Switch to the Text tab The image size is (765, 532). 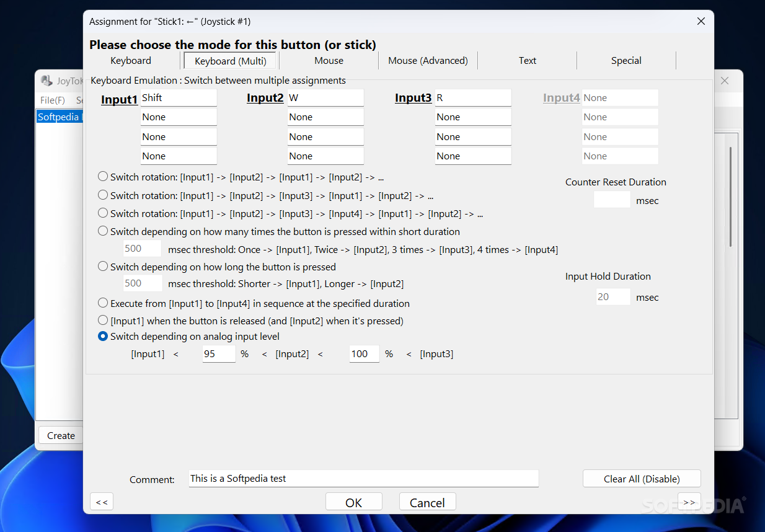click(x=528, y=61)
